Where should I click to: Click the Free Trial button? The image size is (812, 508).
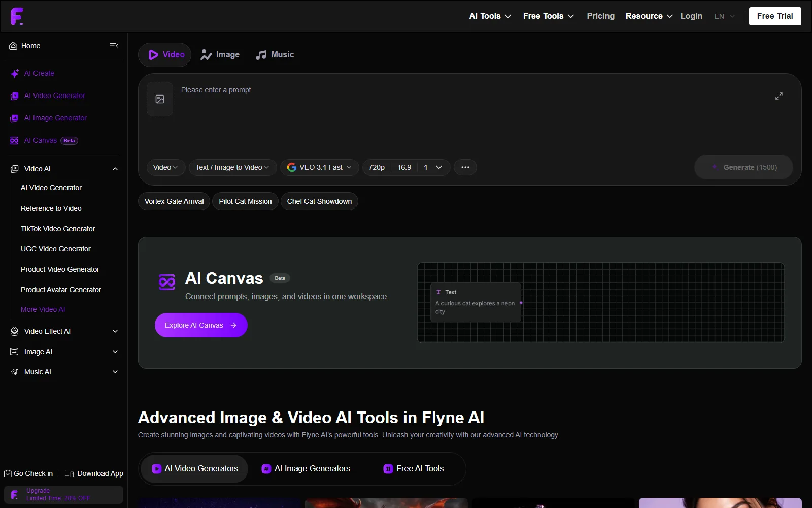pyautogui.click(x=775, y=16)
